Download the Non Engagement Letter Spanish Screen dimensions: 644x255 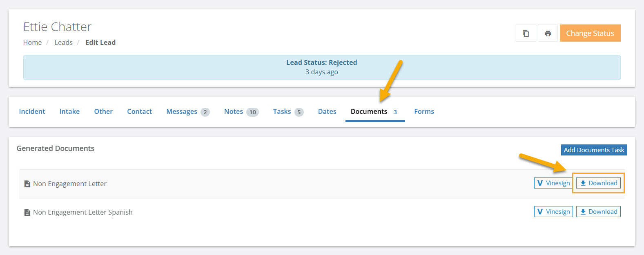pyautogui.click(x=598, y=212)
